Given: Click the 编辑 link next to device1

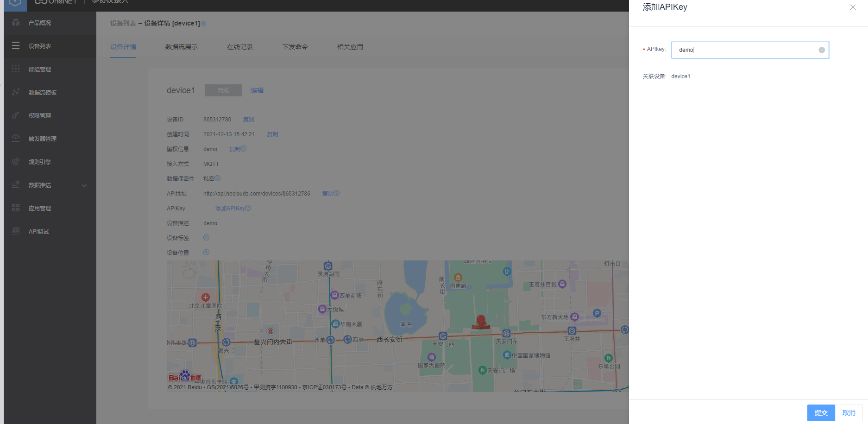Looking at the screenshot, I should click(257, 90).
